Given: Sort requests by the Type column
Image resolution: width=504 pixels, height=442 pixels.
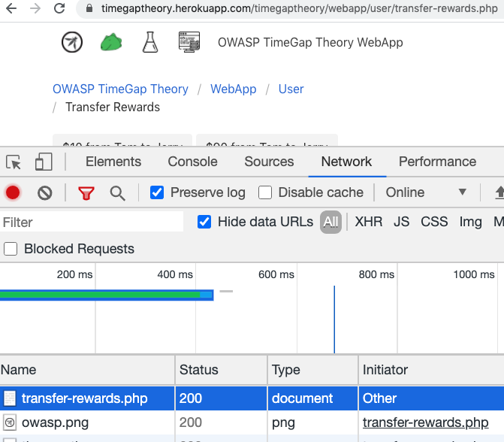Looking at the screenshot, I should click(x=312, y=370).
